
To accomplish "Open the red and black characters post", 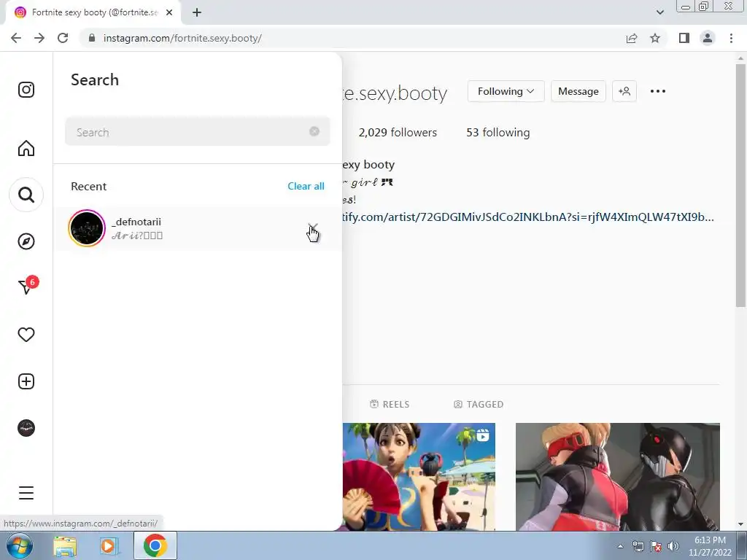I will click(x=617, y=477).
